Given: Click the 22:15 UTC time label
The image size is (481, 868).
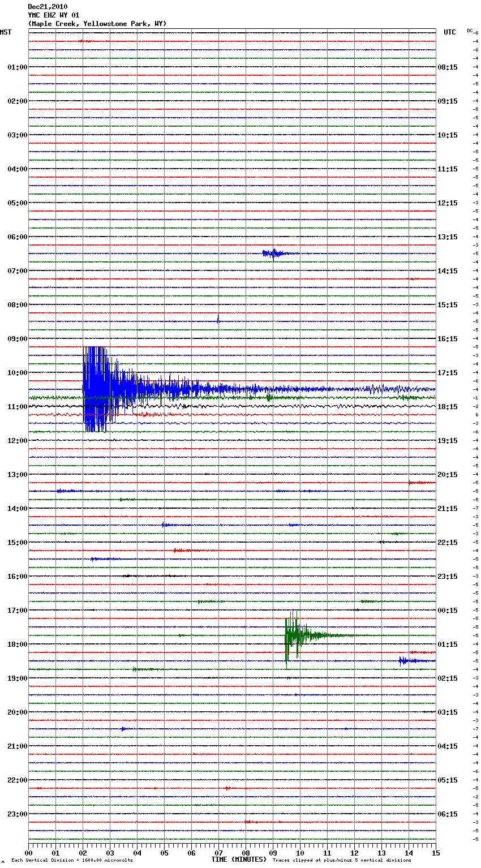Looking at the screenshot, I should [x=448, y=543].
